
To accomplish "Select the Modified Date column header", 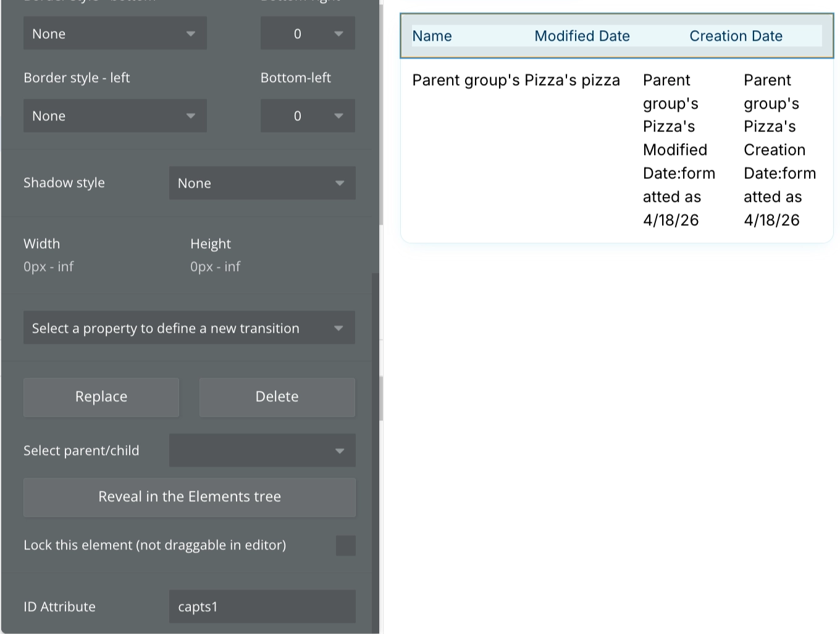I will pyautogui.click(x=582, y=36).
